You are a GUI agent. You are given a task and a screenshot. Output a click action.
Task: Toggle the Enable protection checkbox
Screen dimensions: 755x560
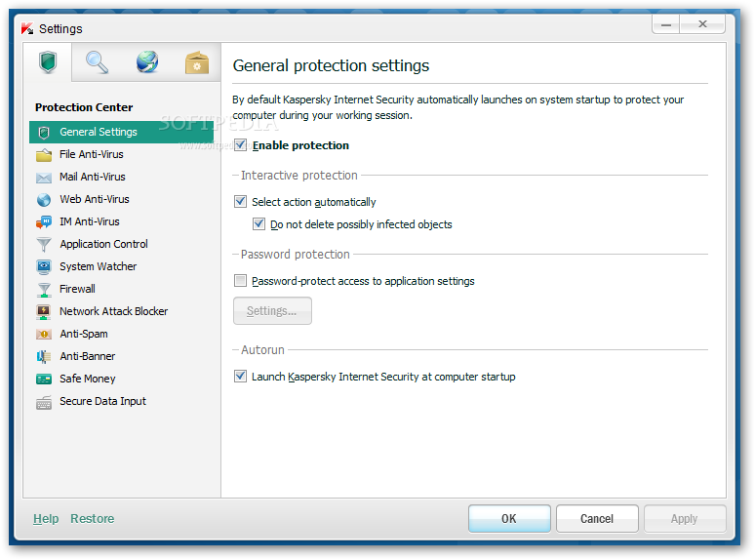click(240, 145)
